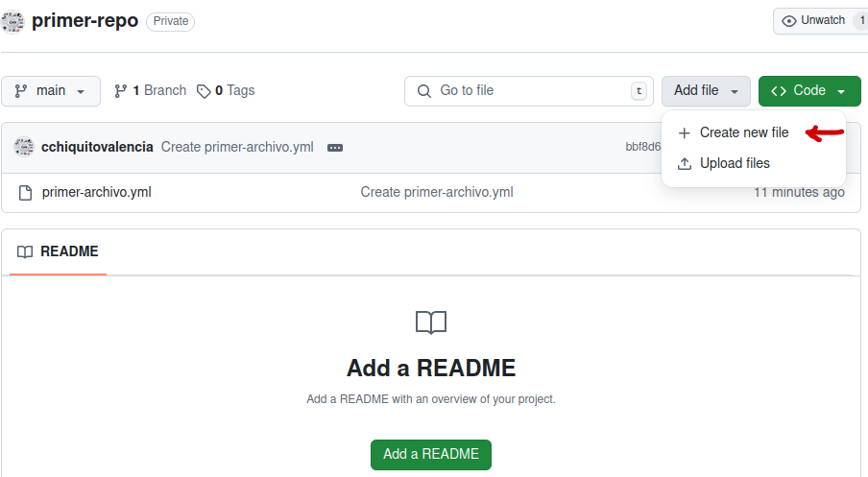Click the 't' keyboard shortcut hint
The height and width of the screenshot is (477, 868).
pos(639,91)
